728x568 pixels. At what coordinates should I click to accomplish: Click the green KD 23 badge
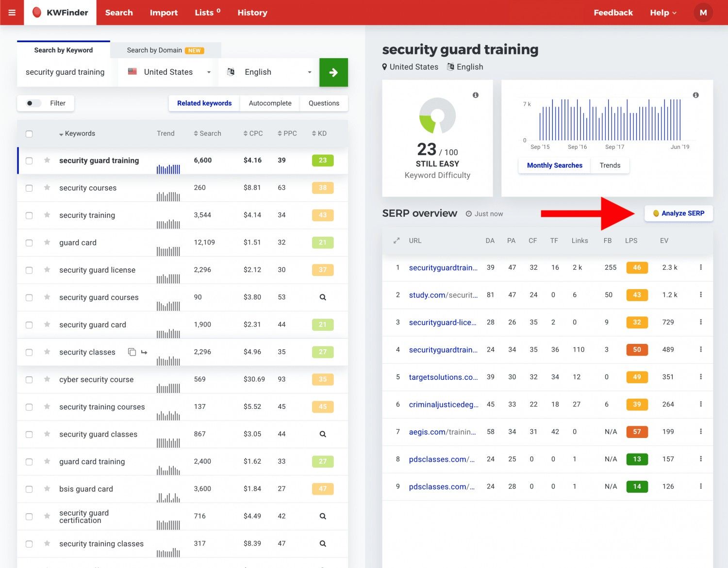pyautogui.click(x=323, y=160)
